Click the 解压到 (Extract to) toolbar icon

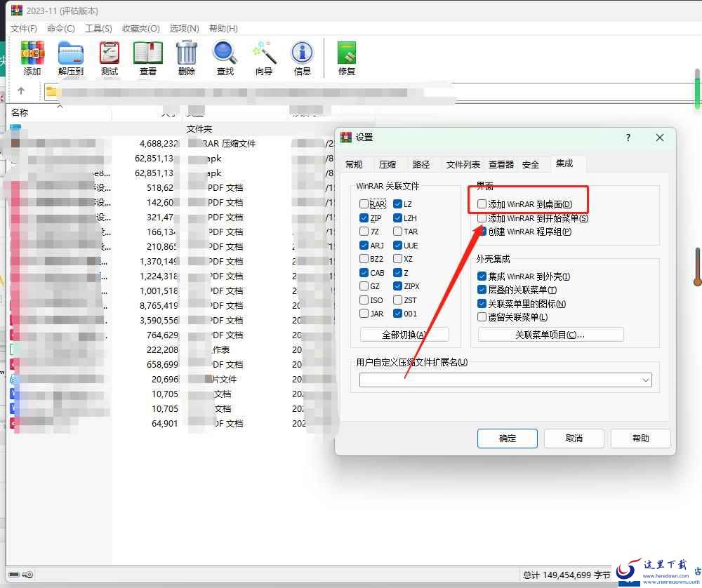pos(71,58)
